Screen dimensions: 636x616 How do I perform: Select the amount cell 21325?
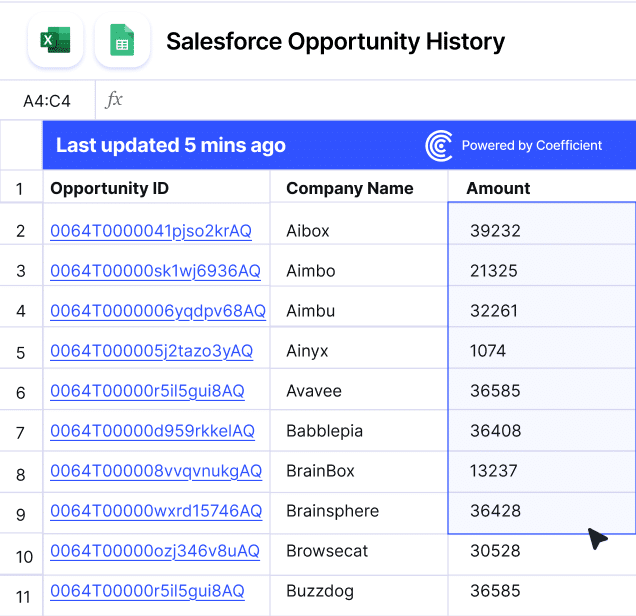542,266
